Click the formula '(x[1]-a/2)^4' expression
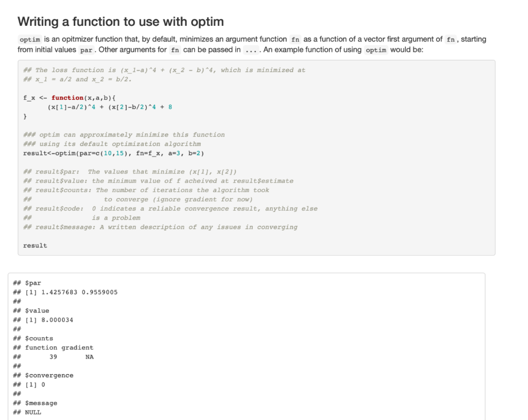The image size is (528, 420). [x=73, y=107]
